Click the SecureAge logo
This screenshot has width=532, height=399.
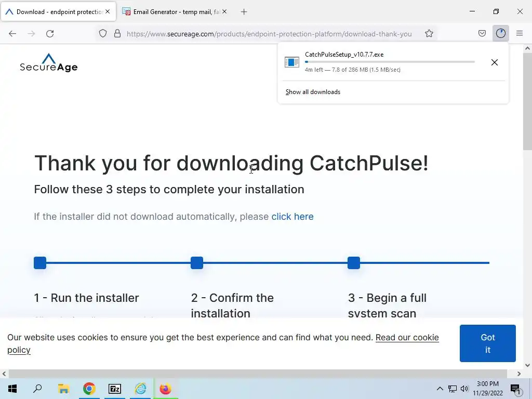[x=48, y=63]
